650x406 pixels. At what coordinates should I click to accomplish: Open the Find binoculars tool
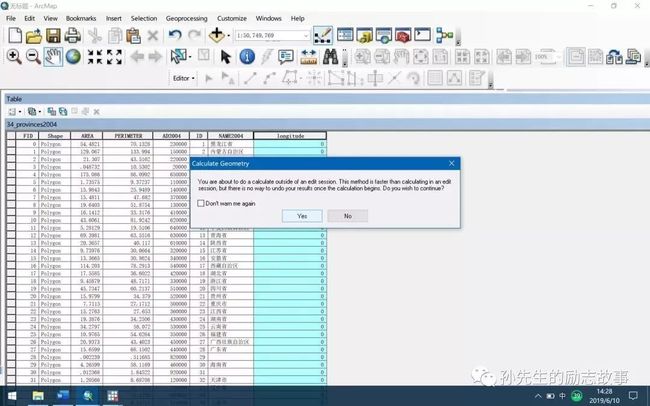330,57
